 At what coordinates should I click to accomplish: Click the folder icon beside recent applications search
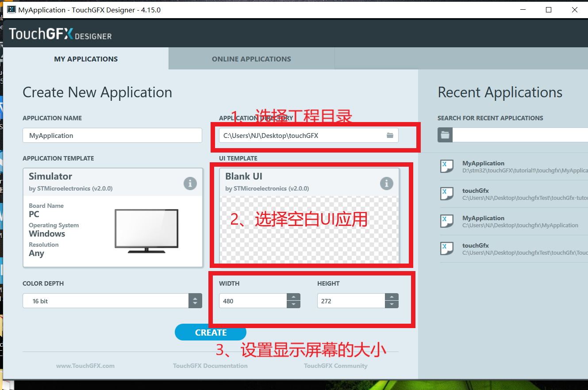coord(445,135)
